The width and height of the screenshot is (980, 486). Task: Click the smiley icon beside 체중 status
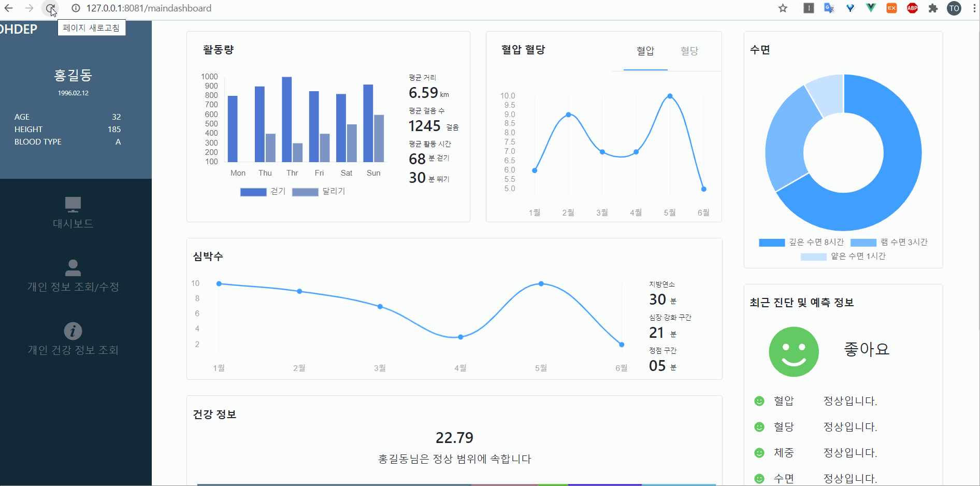[x=759, y=453]
